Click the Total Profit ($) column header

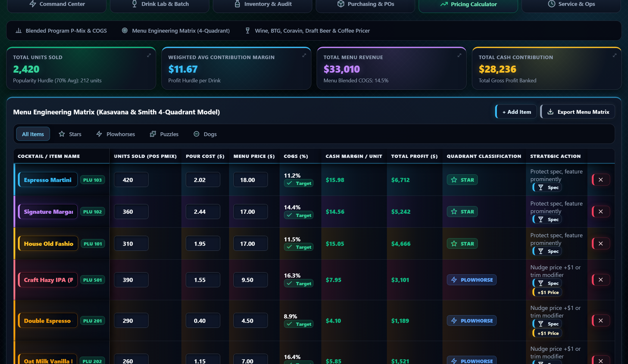(414, 156)
